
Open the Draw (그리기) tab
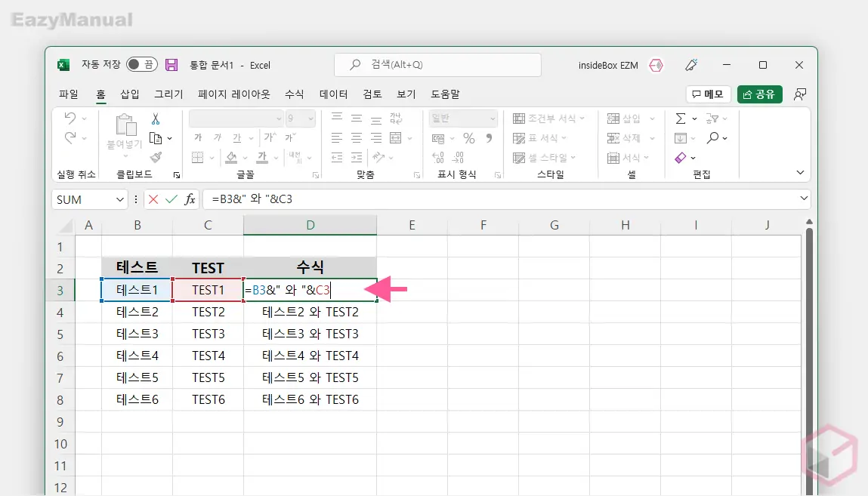[168, 94]
